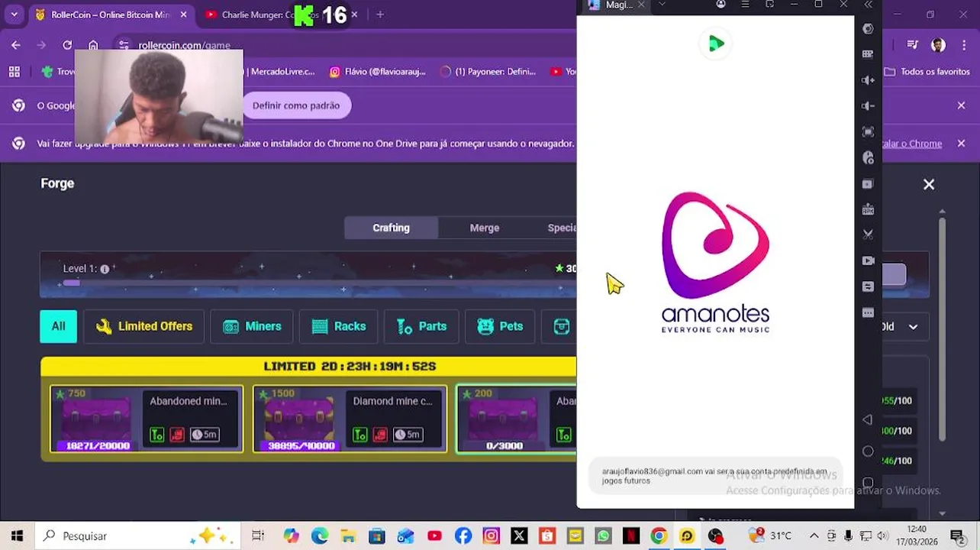
Task: Filter Forge items by Limited Offers
Action: coord(143,326)
